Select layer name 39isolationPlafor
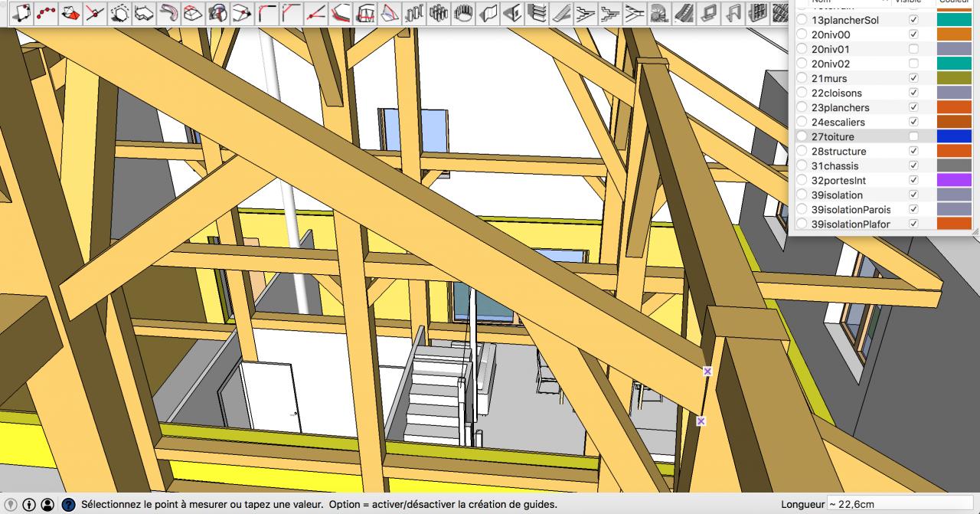This screenshot has height=514, width=980. point(851,224)
